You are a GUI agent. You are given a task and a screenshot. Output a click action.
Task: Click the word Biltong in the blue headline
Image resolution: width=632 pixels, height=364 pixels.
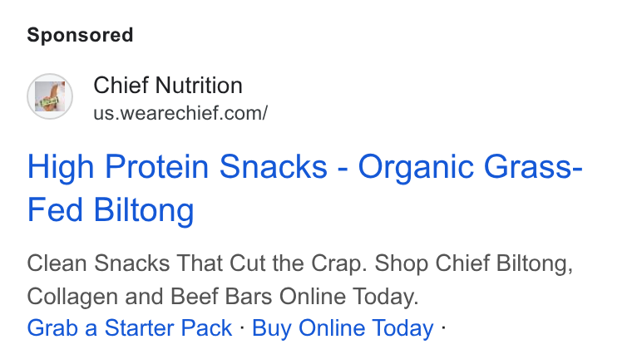[144, 209]
